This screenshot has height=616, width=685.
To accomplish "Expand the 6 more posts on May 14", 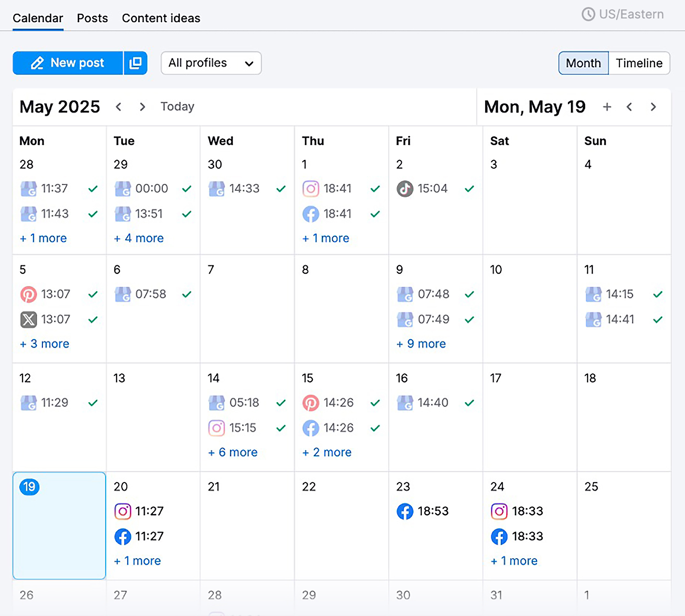I will click(x=232, y=452).
